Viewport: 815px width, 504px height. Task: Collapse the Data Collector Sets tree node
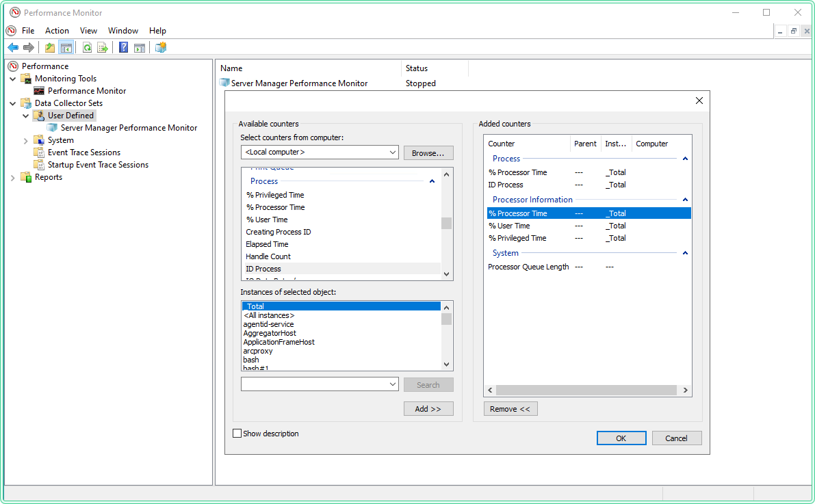point(13,103)
